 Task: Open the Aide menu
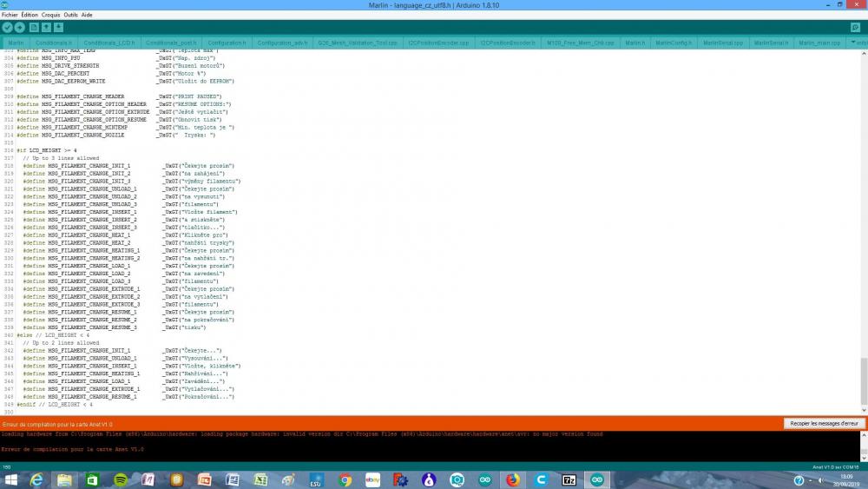(x=87, y=15)
